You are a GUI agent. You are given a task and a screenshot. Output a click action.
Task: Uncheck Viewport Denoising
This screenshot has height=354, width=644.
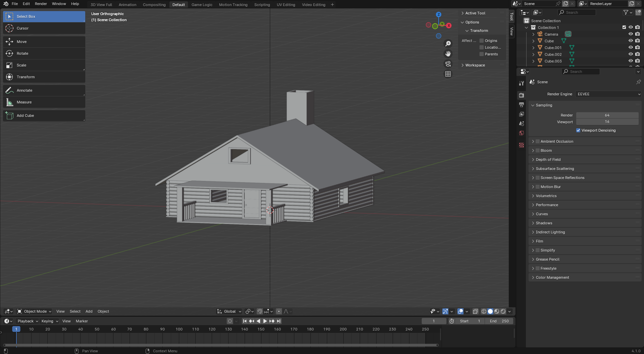[x=578, y=130]
